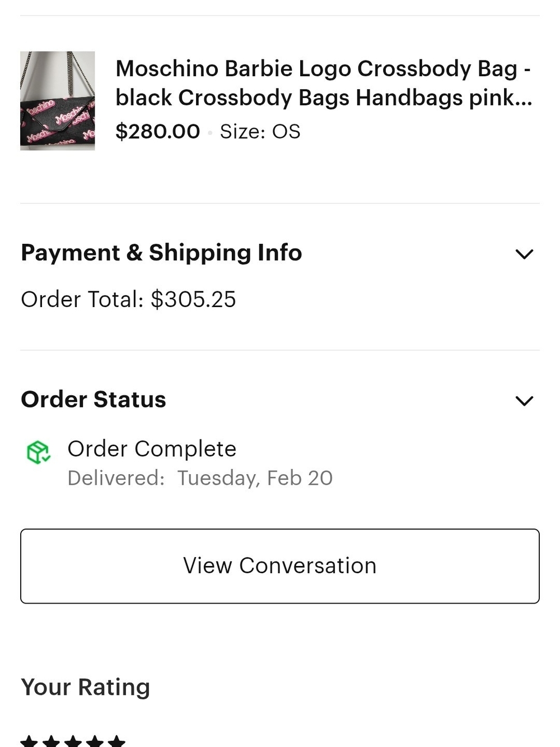Expand Payment & Shipping Info chevron
Viewport: 560px width, 747px height.
(x=524, y=254)
